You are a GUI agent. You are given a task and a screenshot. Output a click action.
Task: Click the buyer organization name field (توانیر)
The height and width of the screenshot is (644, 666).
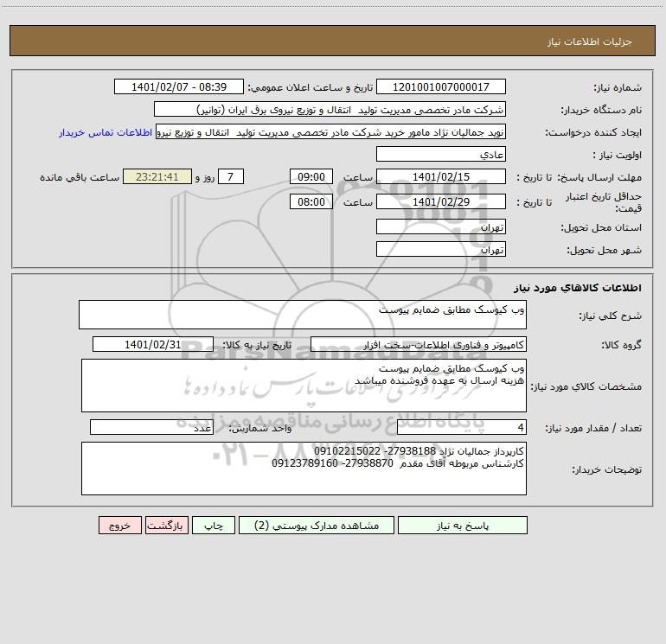click(x=330, y=109)
